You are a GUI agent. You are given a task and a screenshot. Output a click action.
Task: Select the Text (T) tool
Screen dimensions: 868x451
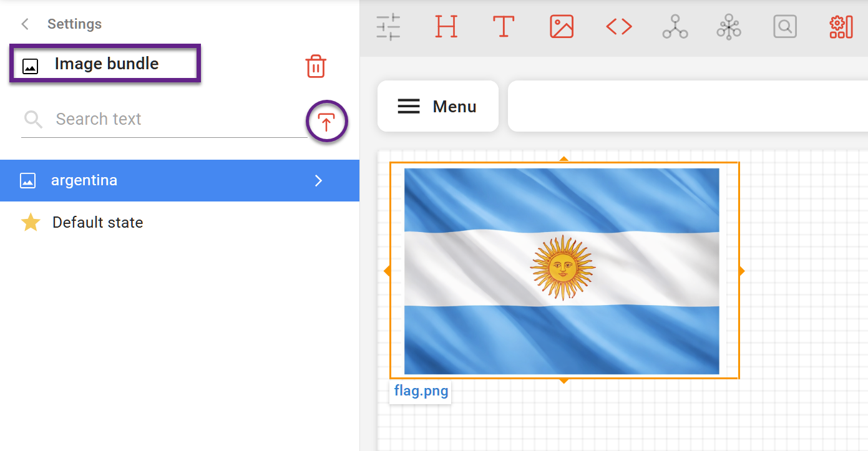(503, 27)
